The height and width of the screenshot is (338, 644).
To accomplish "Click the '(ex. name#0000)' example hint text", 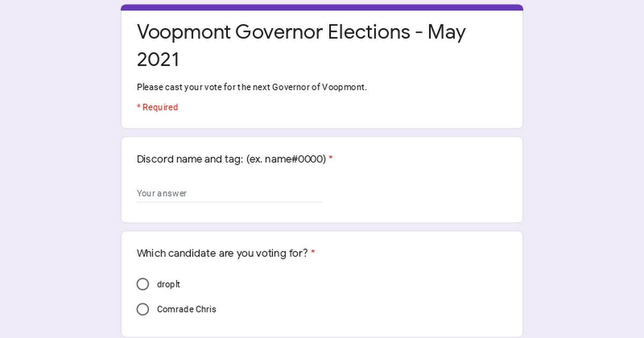I will click(286, 159).
